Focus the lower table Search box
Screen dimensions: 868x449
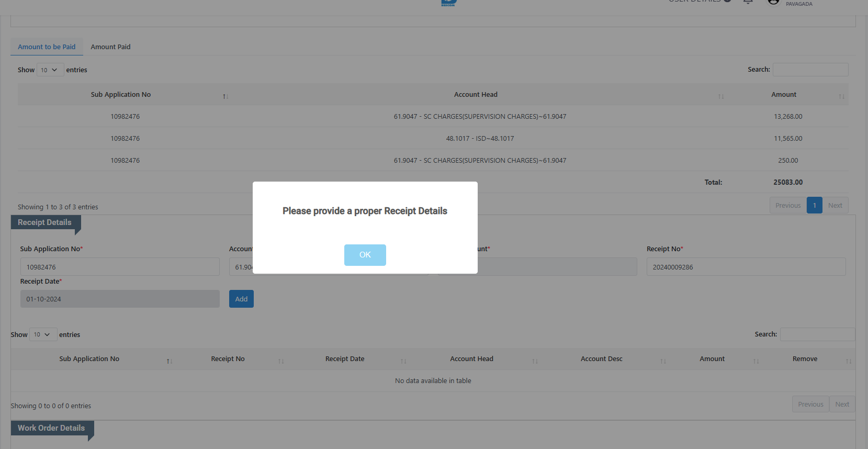click(x=817, y=334)
